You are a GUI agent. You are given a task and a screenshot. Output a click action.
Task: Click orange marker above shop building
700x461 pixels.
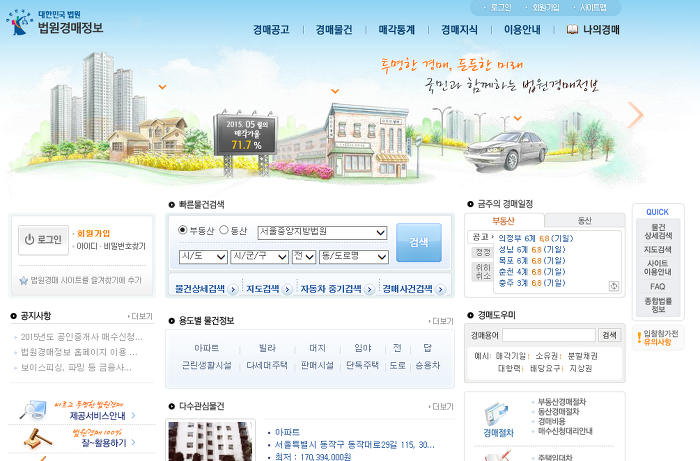335,91
